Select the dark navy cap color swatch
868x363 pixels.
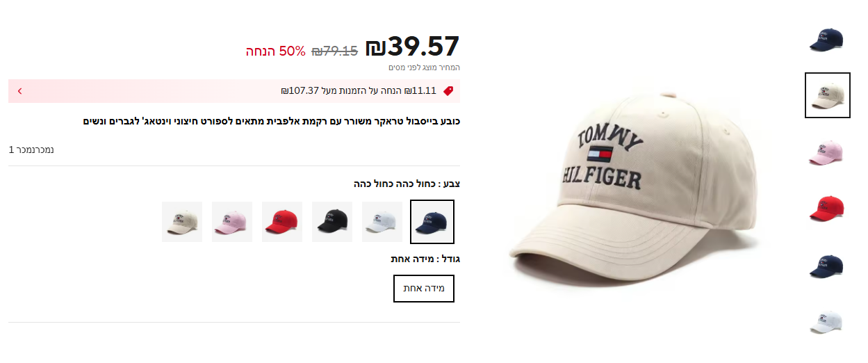(432, 222)
